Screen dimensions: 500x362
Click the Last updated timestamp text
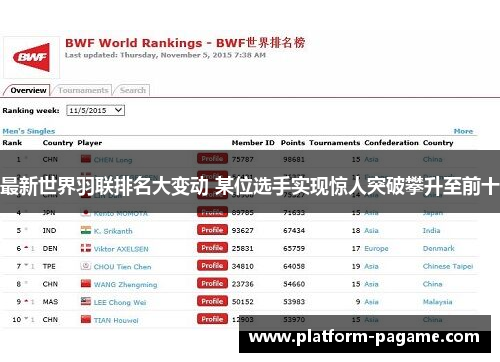(x=165, y=55)
